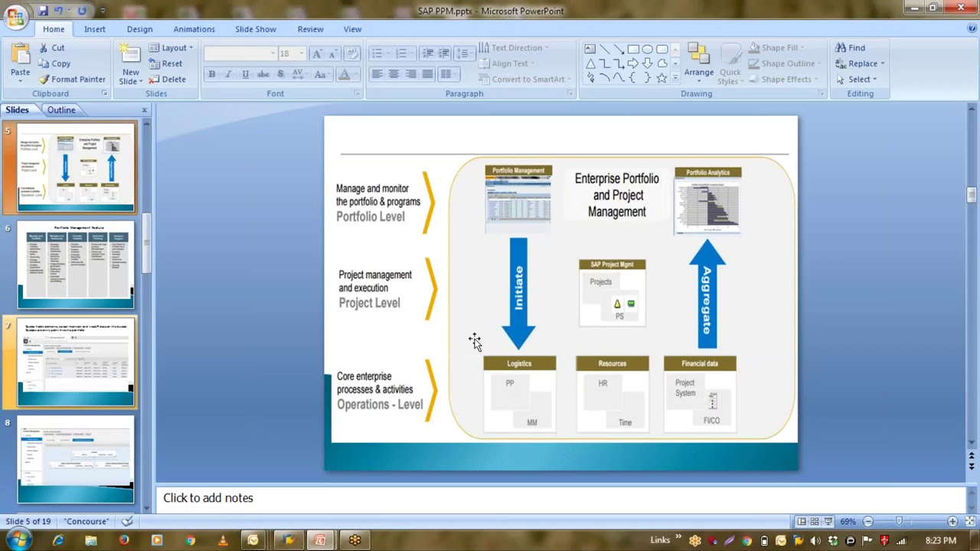Viewport: 980px width, 551px height.
Task: Click the zoom slider handle
Action: pyautogui.click(x=899, y=521)
